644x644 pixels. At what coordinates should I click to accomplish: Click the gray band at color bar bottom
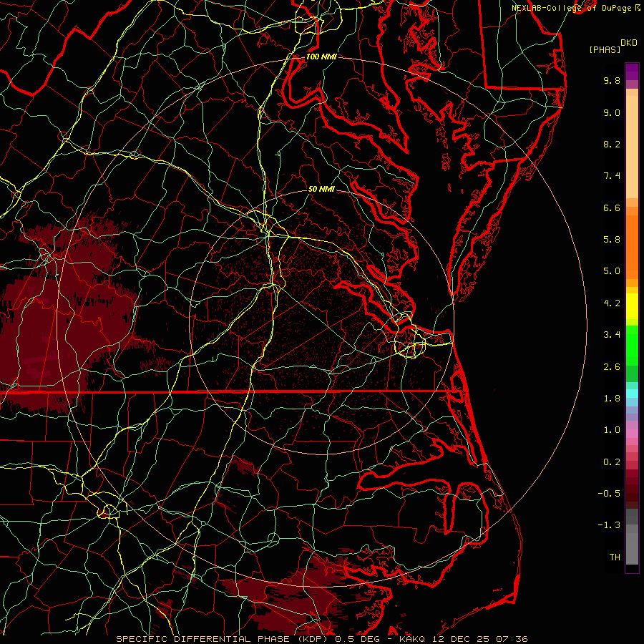click(632, 549)
